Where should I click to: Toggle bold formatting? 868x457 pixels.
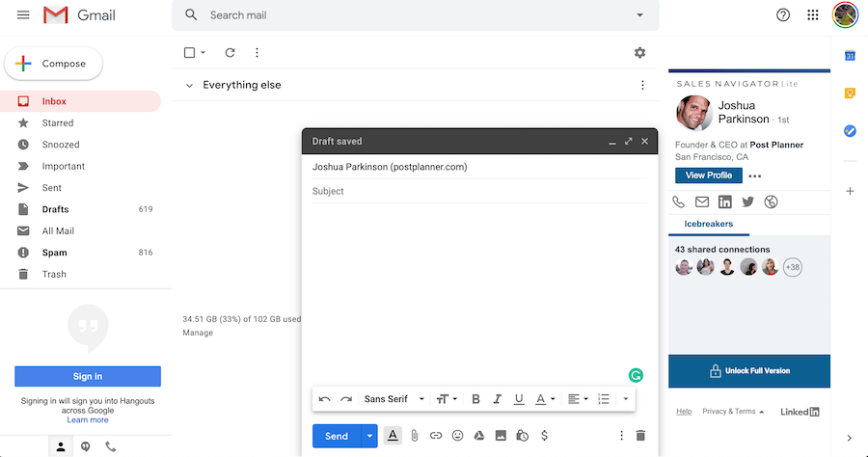pos(475,399)
